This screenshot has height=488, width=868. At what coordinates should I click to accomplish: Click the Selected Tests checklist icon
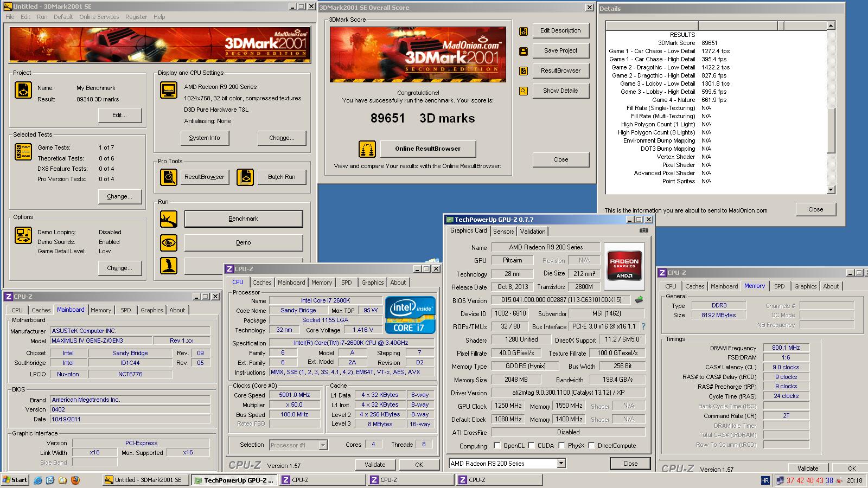(23, 152)
